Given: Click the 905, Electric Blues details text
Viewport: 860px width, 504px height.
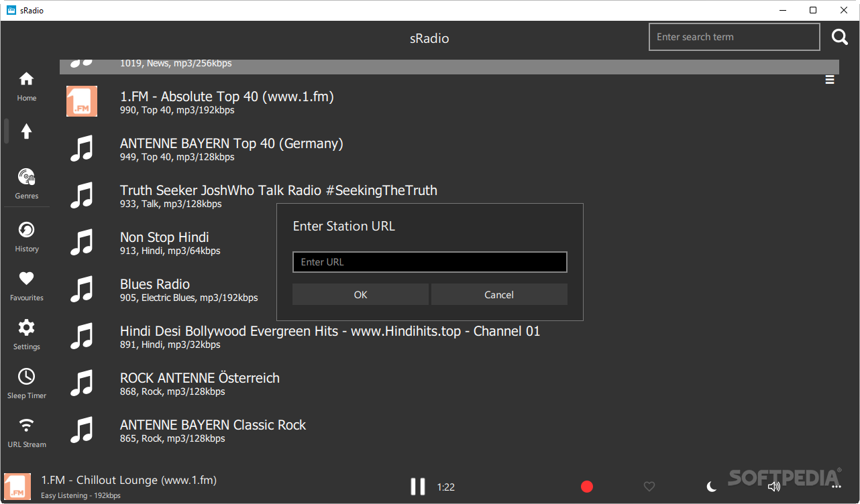Looking at the screenshot, I should [189, 298].
